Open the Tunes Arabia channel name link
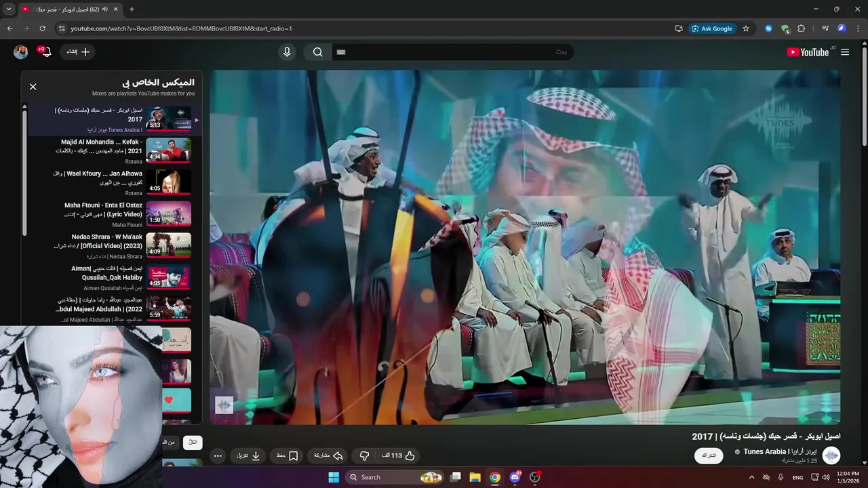This screenshot has width=868, height=488. pyautogui.click(x=780, y=451)
